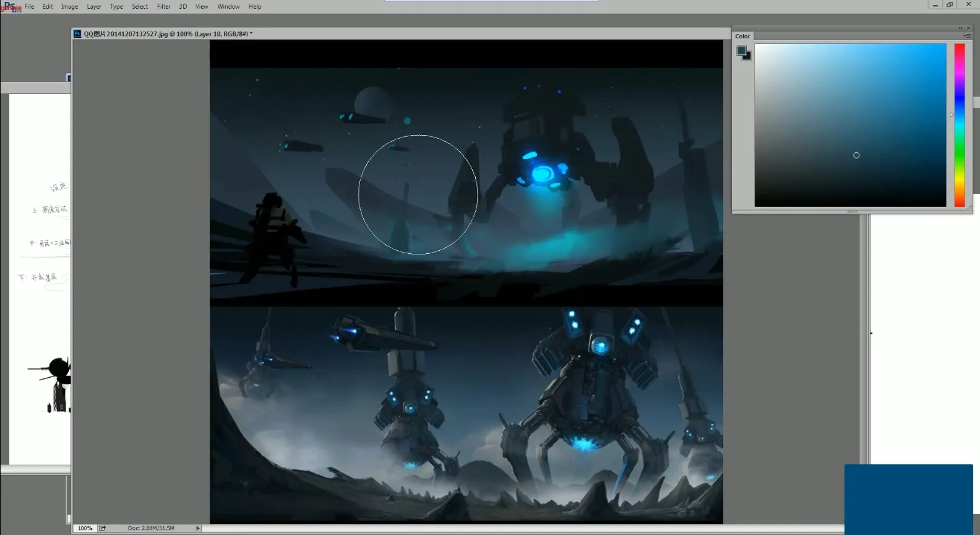Screen dimensions: 980x535
Task: Pick a hue on the vertical hue strip
Action: 959,124
